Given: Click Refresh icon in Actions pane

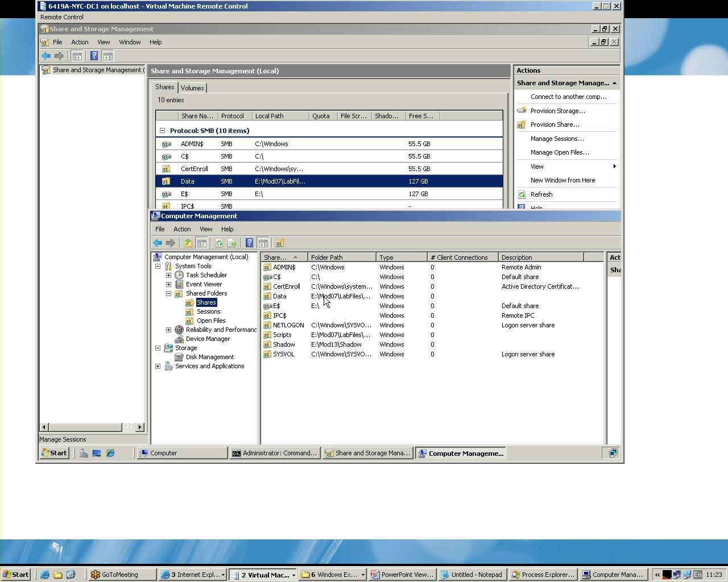Looking at the screenshot, I should [x=522, y=194].
